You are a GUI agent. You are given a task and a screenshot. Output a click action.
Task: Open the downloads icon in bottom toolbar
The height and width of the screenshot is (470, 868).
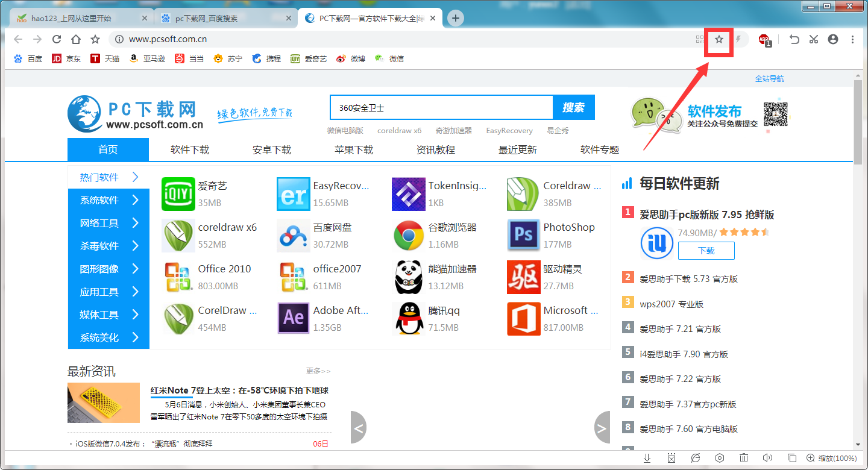click(647, 459)
